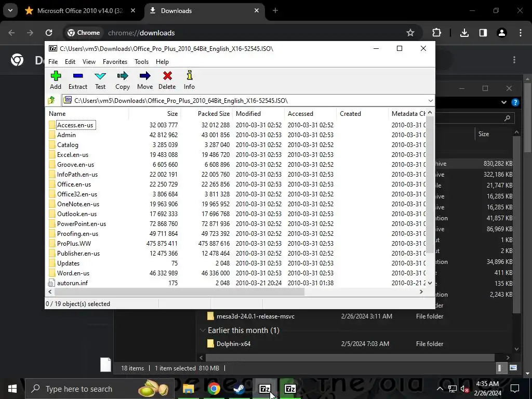532x399 pixels.
Task: Reload the Chrome page
Action: [x=49, y=33]
